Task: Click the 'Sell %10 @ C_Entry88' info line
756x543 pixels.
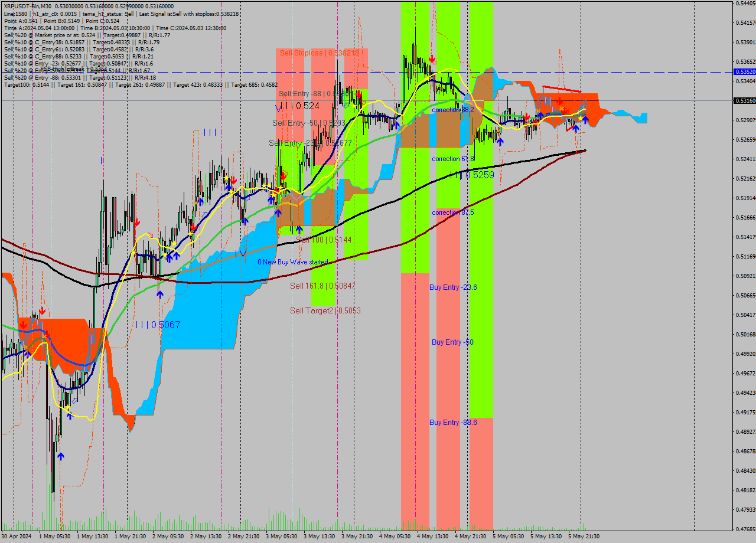Action: [x=79, y=56]
